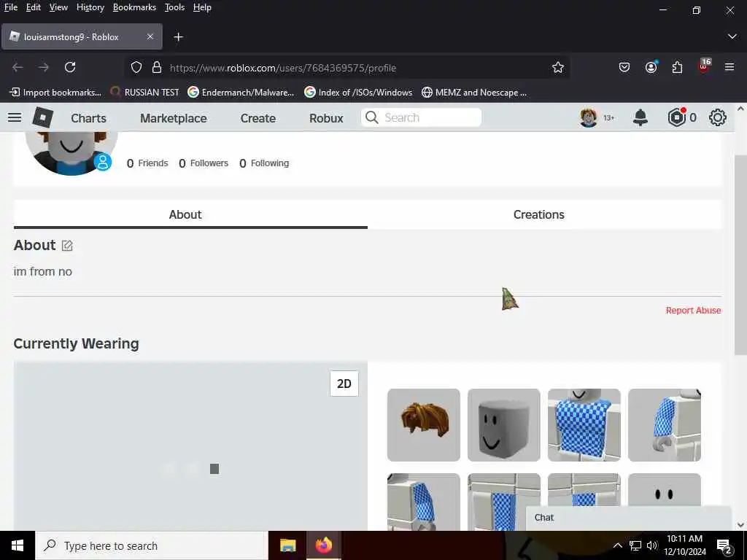
Task: Expand the Chat panel
Action: click(628, 518)
